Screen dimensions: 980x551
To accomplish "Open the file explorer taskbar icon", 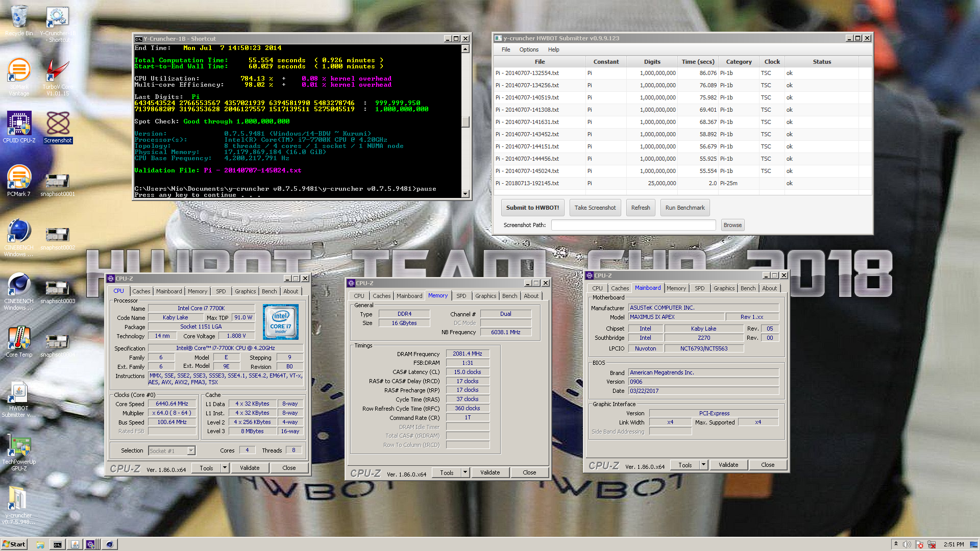I will (40, 544).
